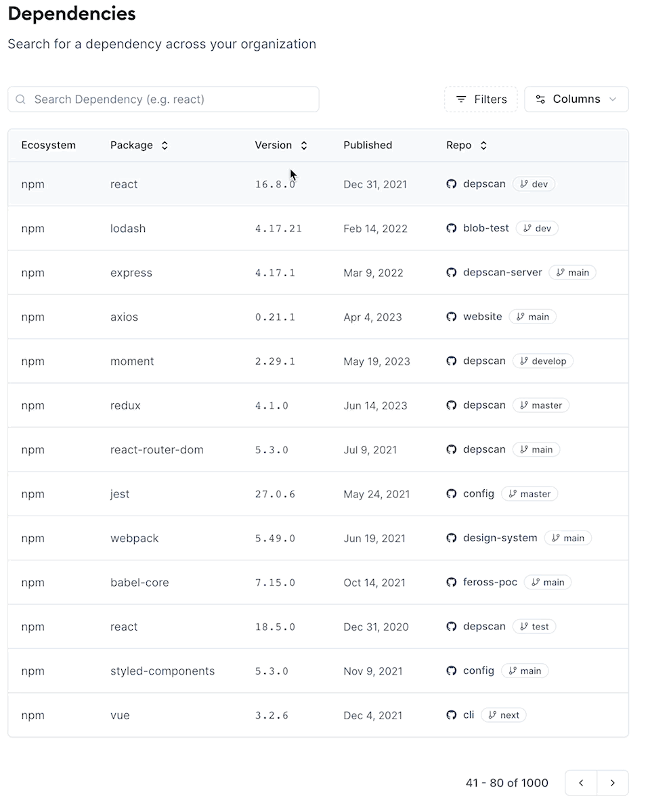Click the GitHub icon beside design-system
The image size is (650, 812).
[452, 538]
